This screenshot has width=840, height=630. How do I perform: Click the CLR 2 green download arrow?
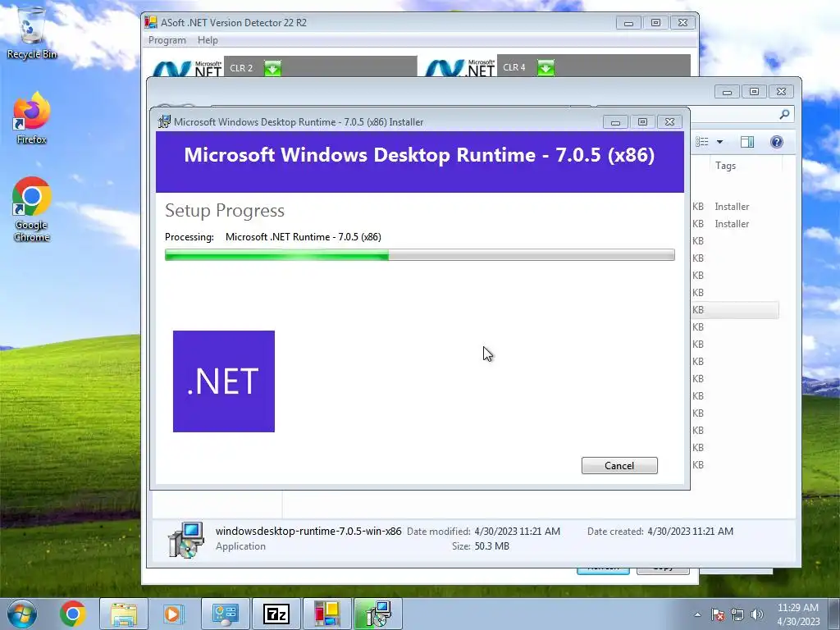272,68
